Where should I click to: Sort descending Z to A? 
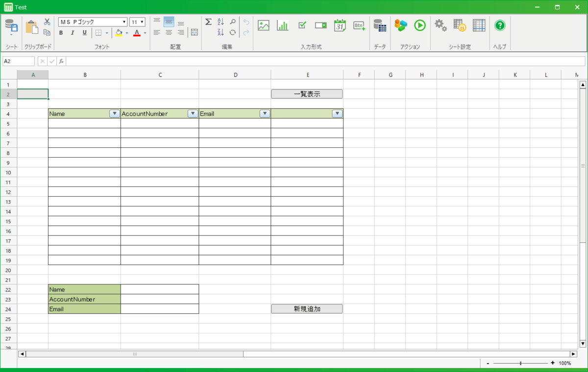click(x=220, y=32)
